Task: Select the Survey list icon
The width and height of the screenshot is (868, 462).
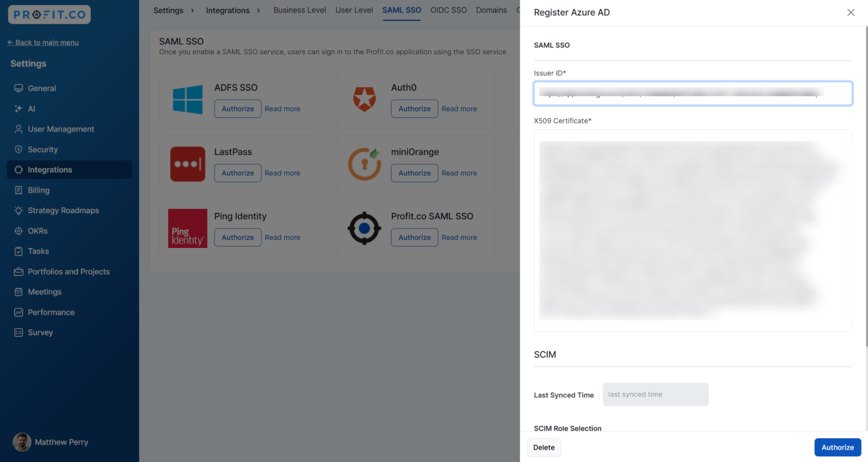Action: coord(18,333)
